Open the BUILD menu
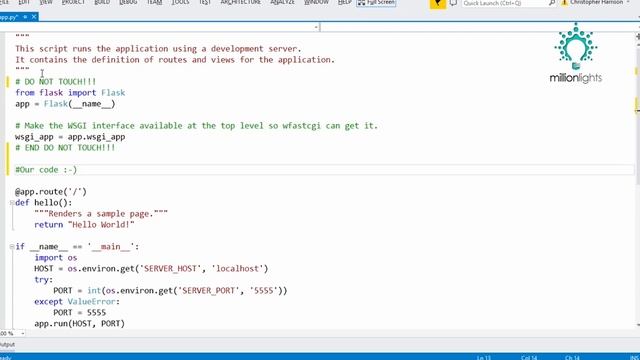The width and height of the screenshot is (640, 360). click(102, 2)
